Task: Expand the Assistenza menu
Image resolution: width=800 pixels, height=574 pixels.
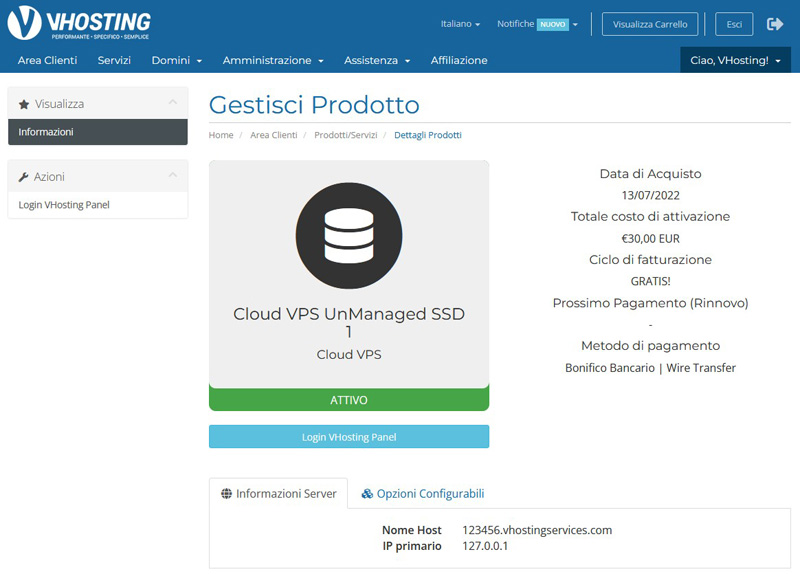Action: [x=377, y=60]
